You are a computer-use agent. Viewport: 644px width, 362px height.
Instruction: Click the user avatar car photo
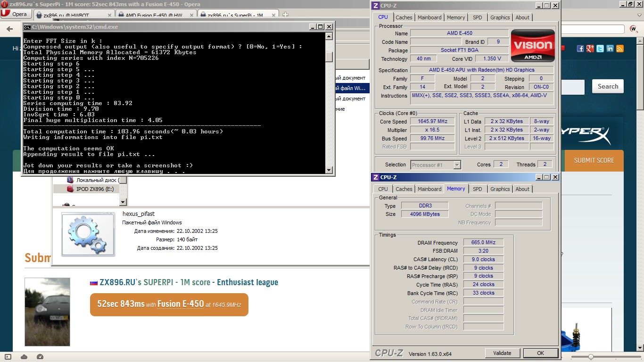pos(47,312)
